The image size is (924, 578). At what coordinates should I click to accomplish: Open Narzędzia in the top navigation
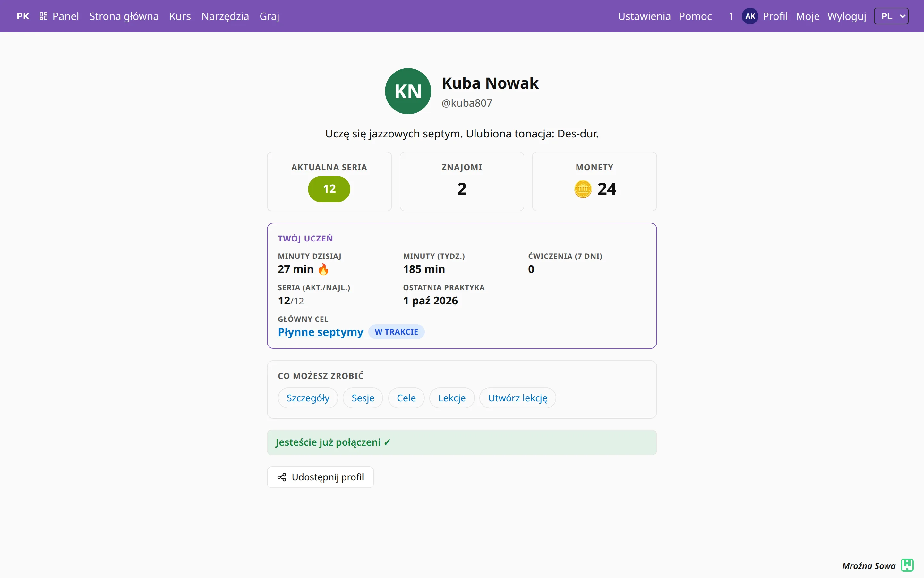[x=225, y=16]
